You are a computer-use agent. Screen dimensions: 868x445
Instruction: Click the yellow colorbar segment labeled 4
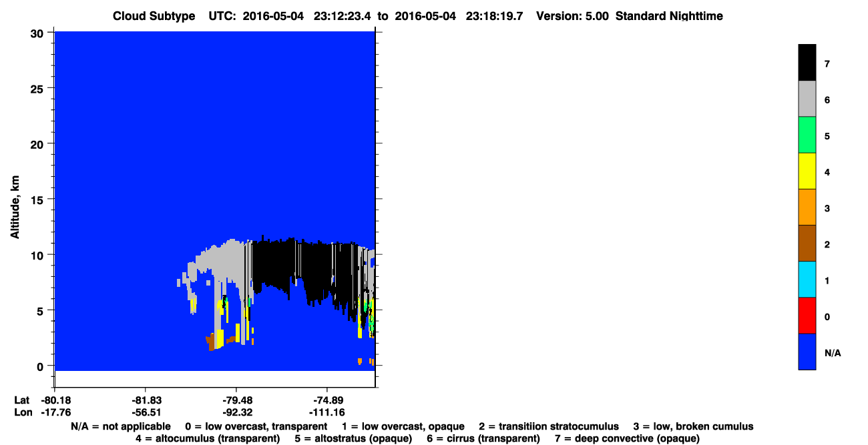click(807, 171)
